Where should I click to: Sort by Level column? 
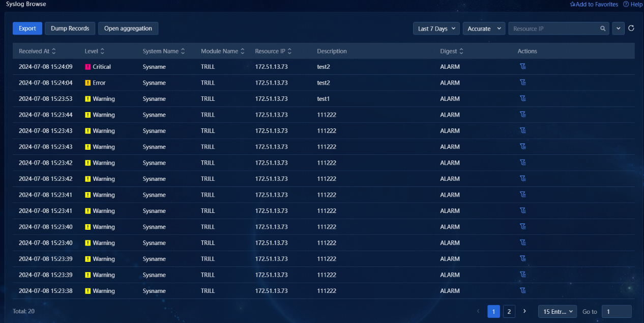click(x=102, y=51)
